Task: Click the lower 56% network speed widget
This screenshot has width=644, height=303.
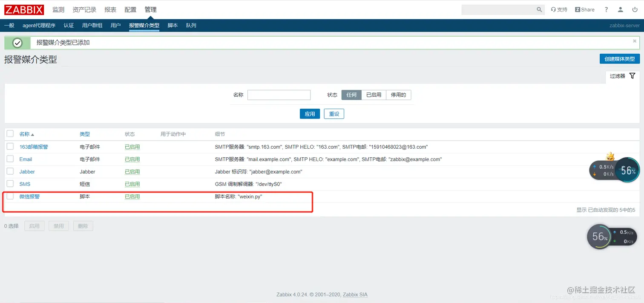Action: [x=612, y=237]
